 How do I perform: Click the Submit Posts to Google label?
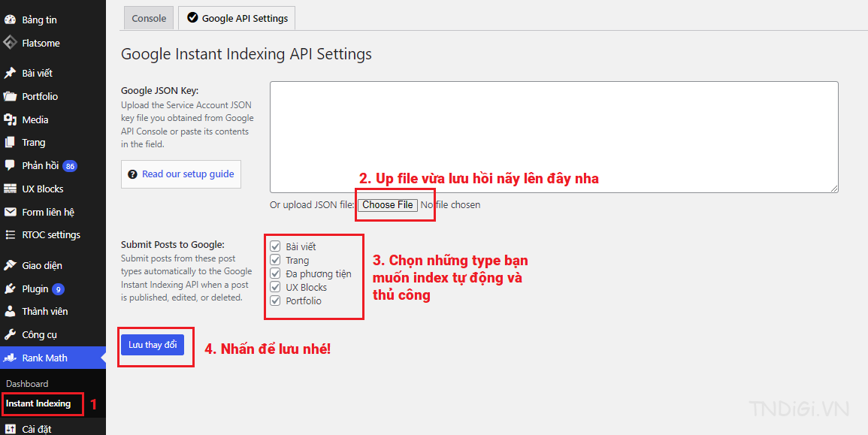(x=173, y=244)
